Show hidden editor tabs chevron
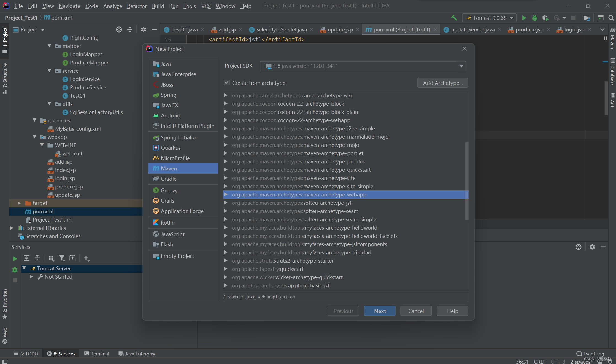The image size is (616, 364). (x=603, y=29)
